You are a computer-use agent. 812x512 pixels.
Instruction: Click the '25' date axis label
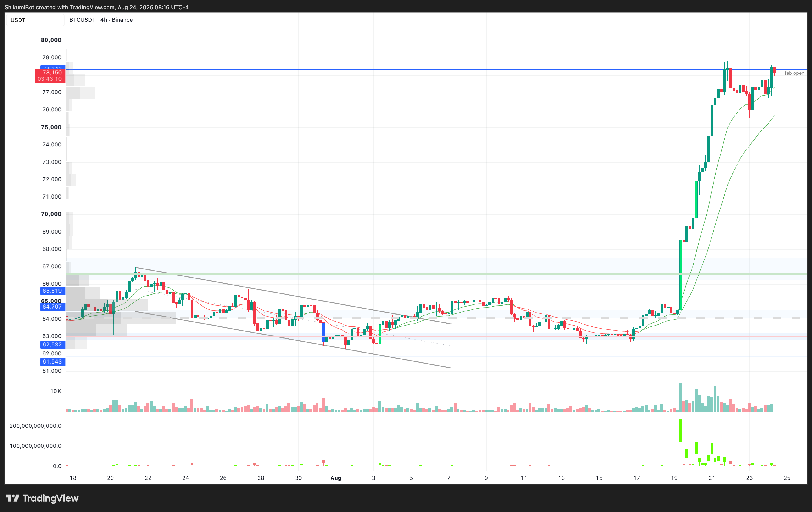click(787, 478)
